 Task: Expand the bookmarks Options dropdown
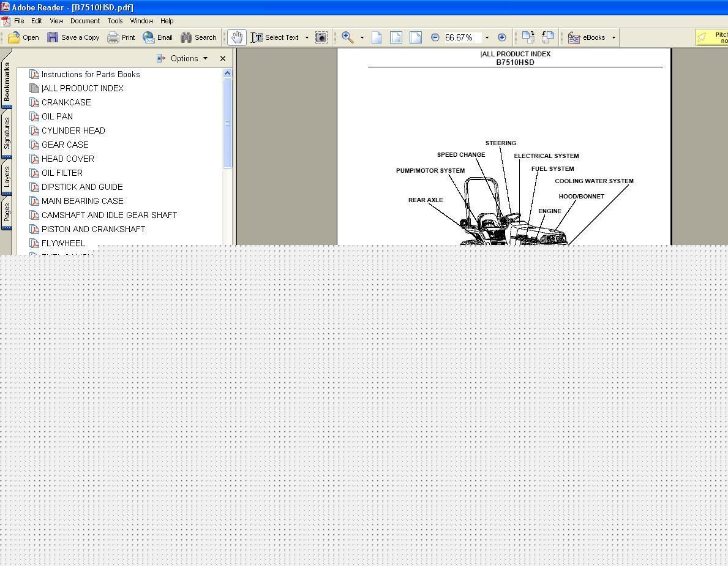point(205,59)
